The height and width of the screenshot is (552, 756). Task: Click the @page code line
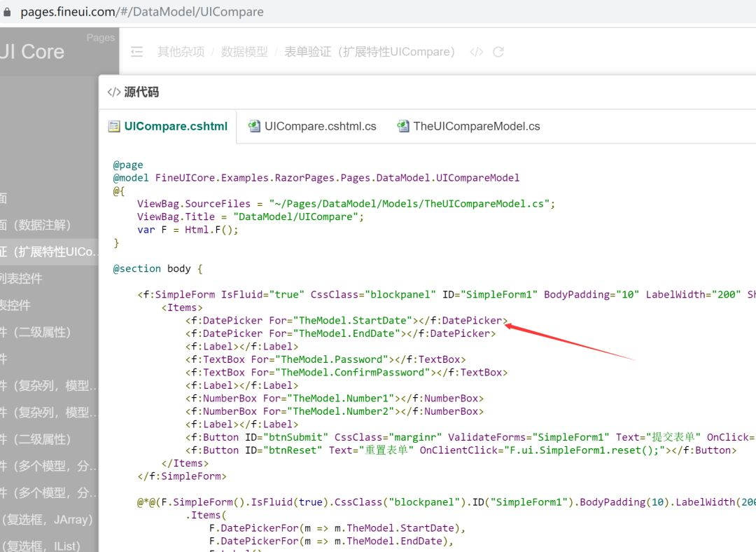point(128,165)
